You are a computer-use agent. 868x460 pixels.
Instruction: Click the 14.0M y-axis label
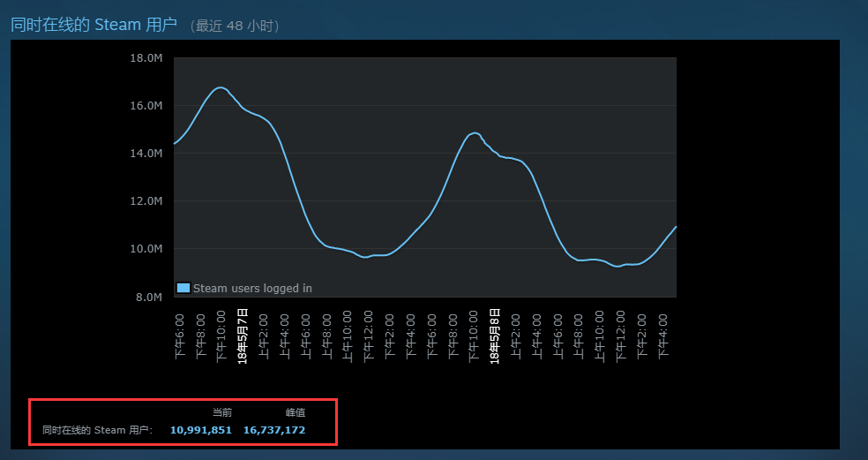tap(146, 154)
